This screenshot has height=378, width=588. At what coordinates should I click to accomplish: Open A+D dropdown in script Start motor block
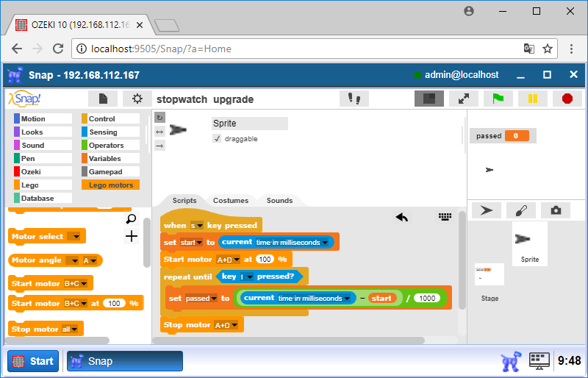pyautogui.click(x=228, y=260)
